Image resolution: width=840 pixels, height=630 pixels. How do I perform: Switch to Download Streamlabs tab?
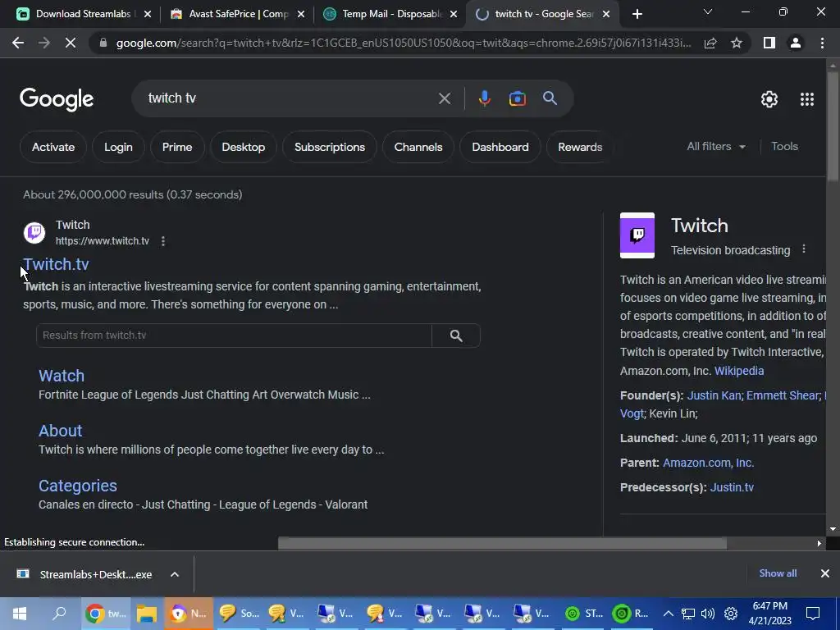(84, 15)
